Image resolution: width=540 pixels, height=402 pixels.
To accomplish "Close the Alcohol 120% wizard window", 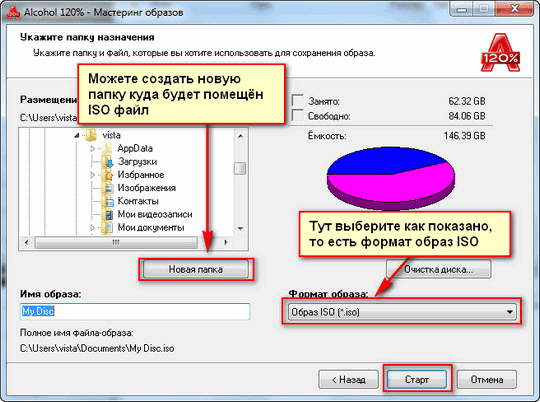I will pos(515,9).
